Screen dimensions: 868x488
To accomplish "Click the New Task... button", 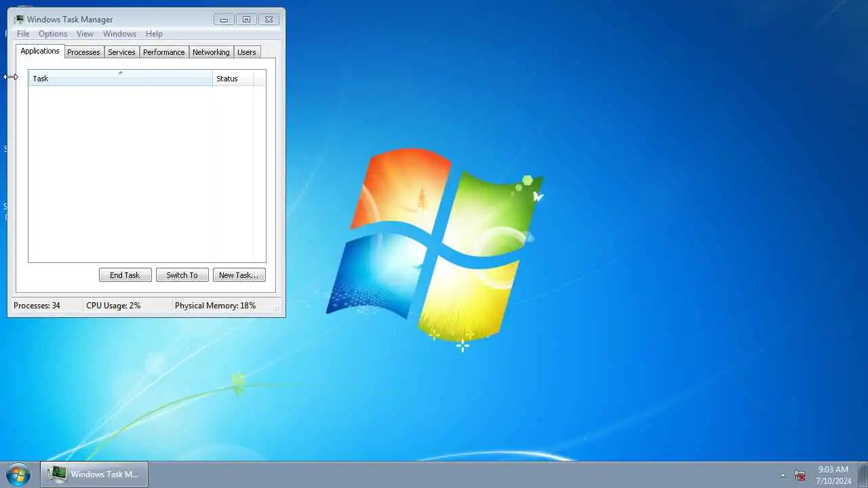I will pyautogui.click(x=239, y=275).
